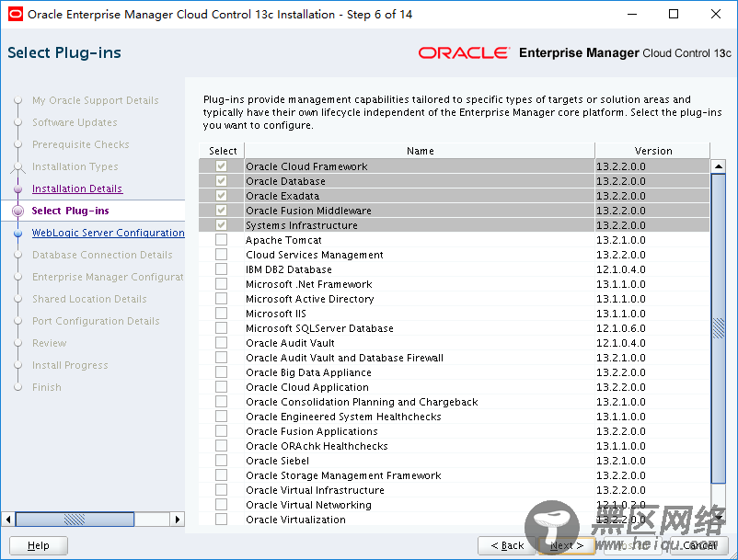Open Help for the installer
Viewport: 738px width, 560px height.
(39, 545)
